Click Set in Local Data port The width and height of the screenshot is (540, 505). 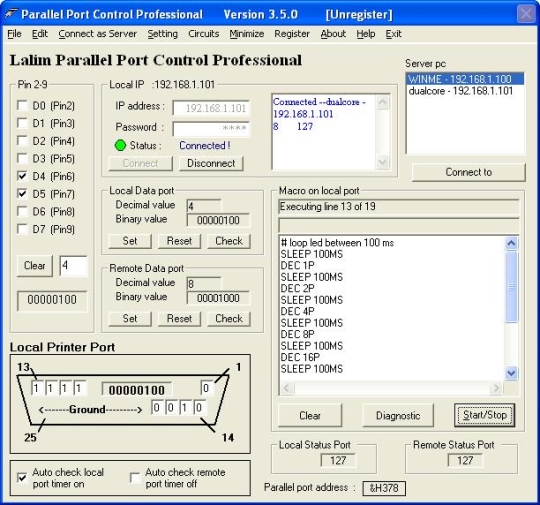point(130,241)
